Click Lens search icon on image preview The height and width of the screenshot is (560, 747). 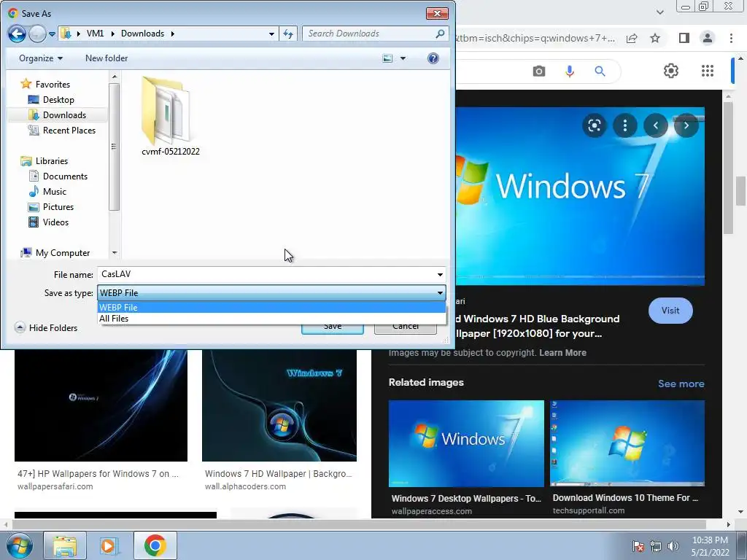click(595, 125)
